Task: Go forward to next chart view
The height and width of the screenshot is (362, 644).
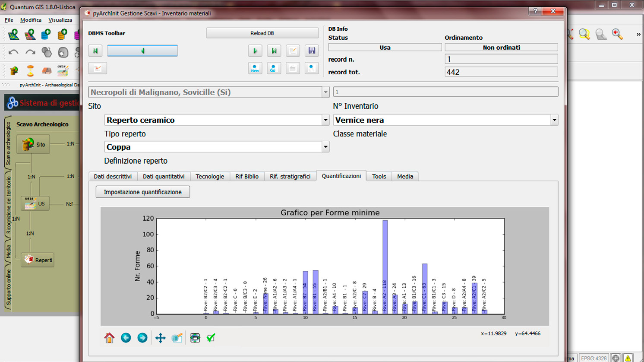Action: [142, 338]
